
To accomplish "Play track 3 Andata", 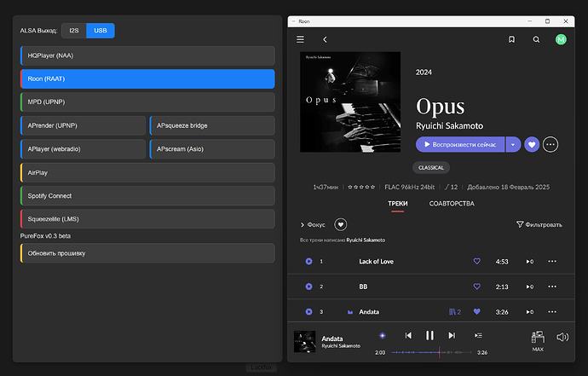I will [x=308, y=311].
